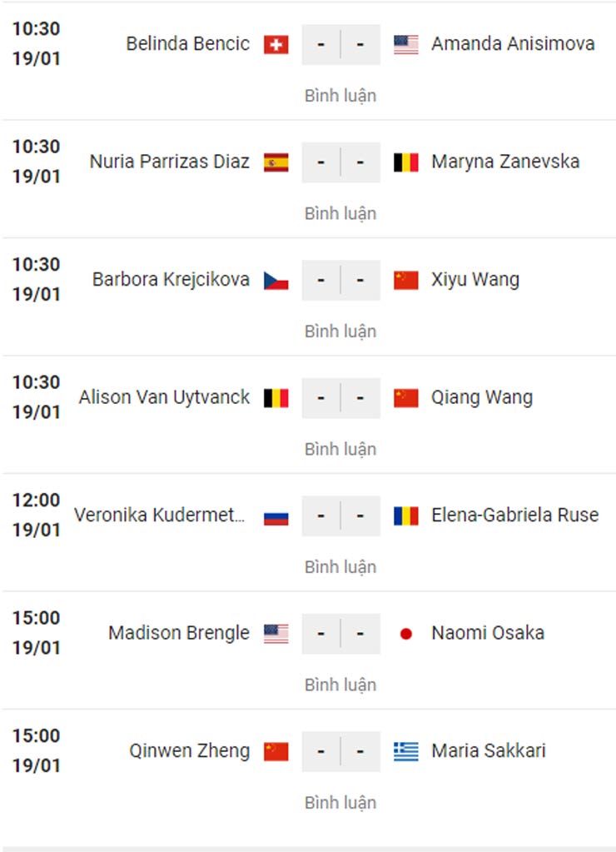Screen dimensions: 616x852
Task: Click score box for Kudermetova vs Ruse
Action: click(340, 516)
